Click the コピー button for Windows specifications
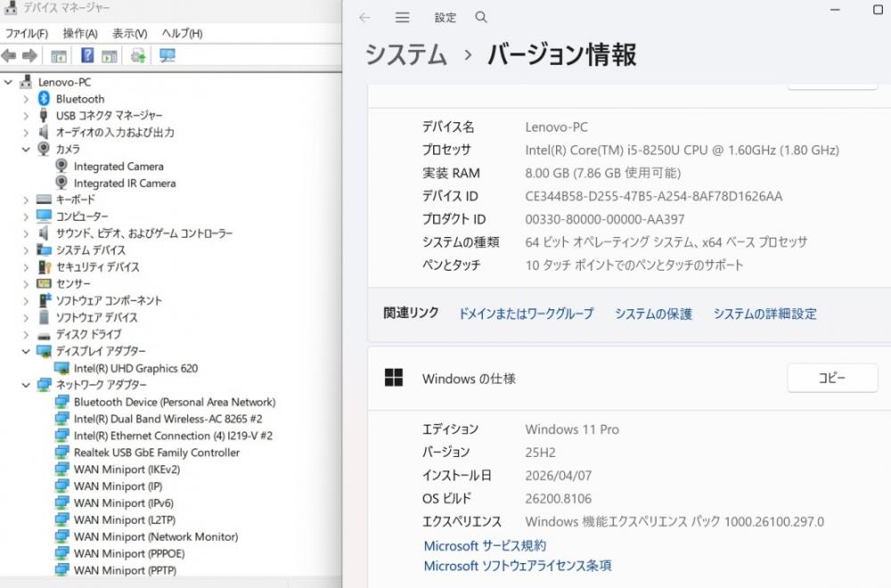The width and height of the screenshot is (891, 588). tap(832, 378)
